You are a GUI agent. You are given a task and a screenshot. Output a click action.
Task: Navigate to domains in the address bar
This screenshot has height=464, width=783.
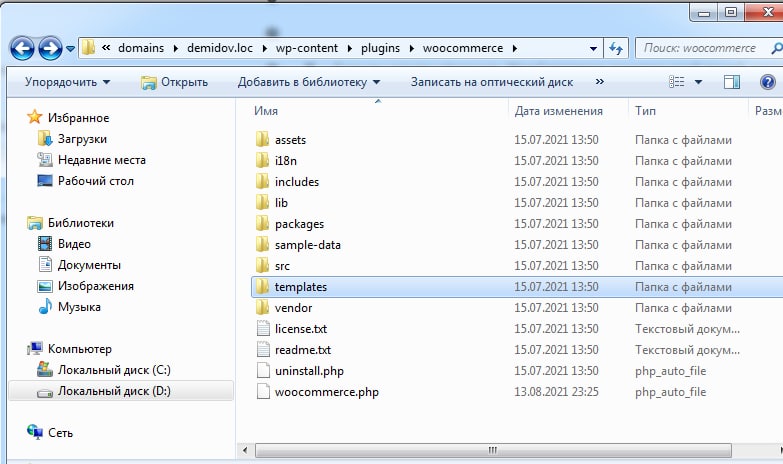[141, 48]
